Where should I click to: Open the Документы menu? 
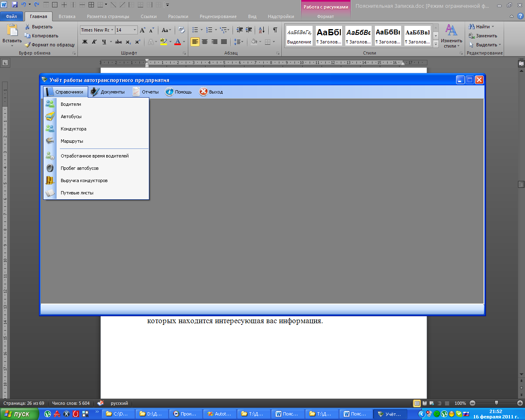pyautogui.click(x=108, y=92)
